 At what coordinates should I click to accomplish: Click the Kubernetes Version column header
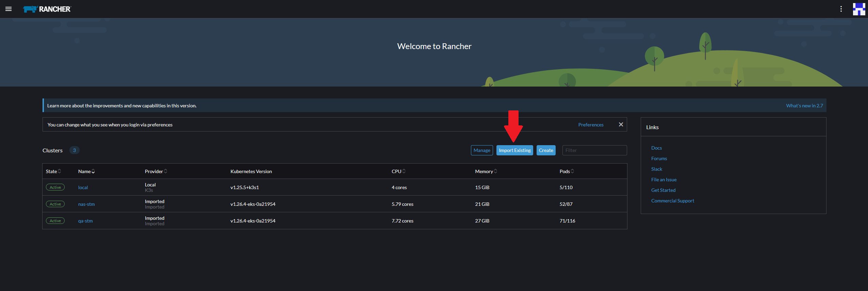[x=251, y=171]
